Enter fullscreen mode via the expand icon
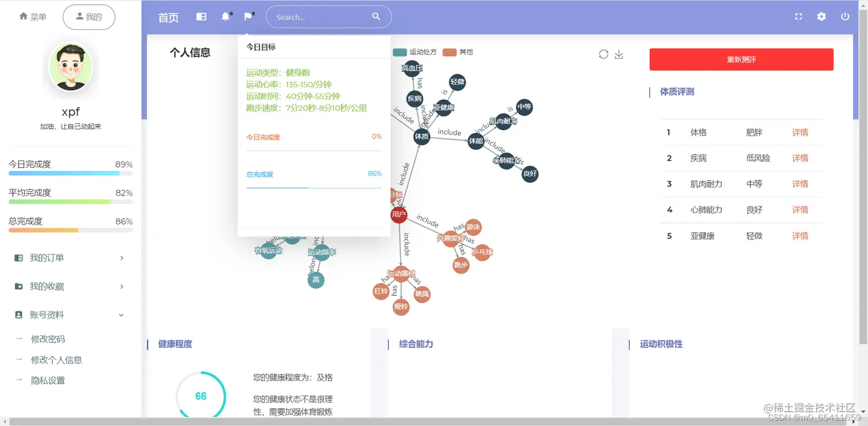The height and width of the screenshot is (426, 868). point(799,17)
